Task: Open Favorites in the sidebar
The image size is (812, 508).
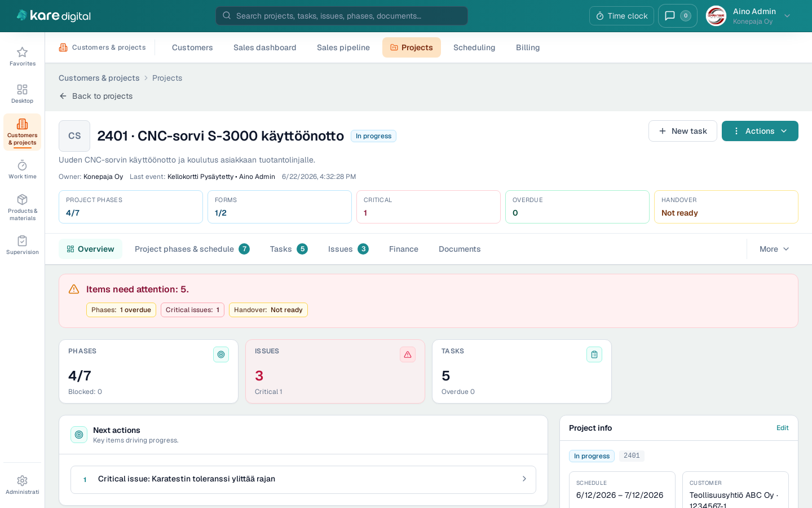Action: click(x=23, y=56)
